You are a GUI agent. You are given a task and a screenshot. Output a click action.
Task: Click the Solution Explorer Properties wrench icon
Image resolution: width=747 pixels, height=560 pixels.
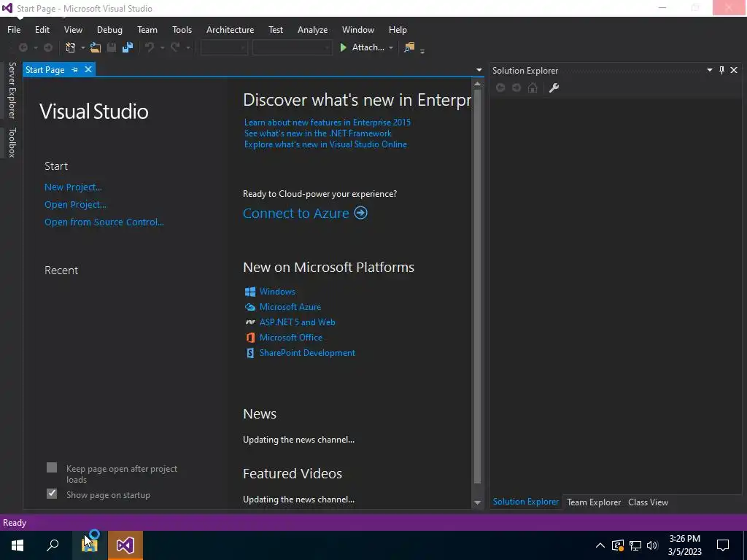click(x=554, y=87)
